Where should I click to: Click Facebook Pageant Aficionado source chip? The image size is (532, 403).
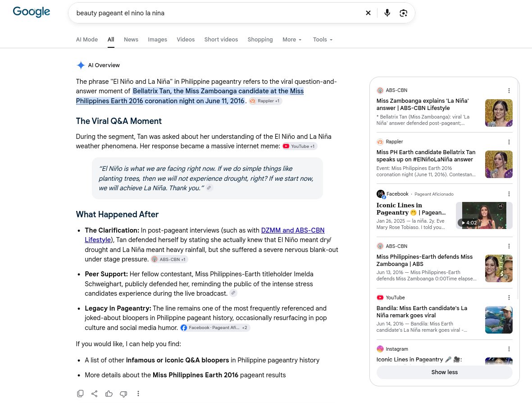pyautogui.click(x=215, y=328)
